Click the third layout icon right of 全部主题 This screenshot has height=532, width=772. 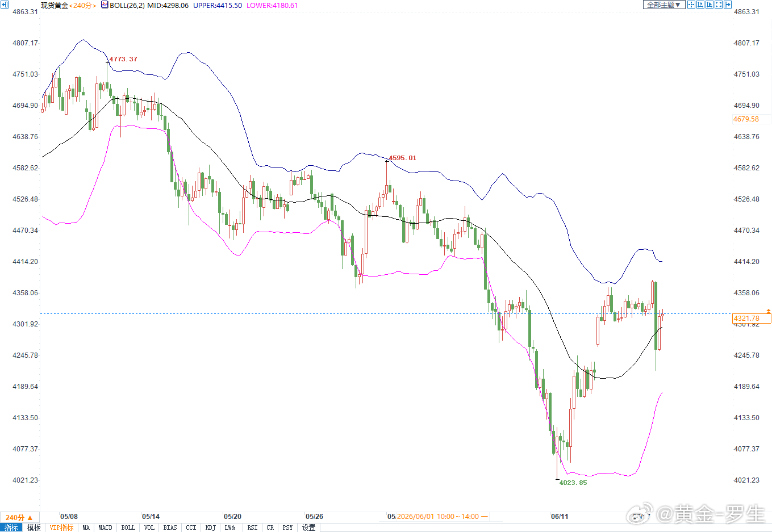[710, 5]
